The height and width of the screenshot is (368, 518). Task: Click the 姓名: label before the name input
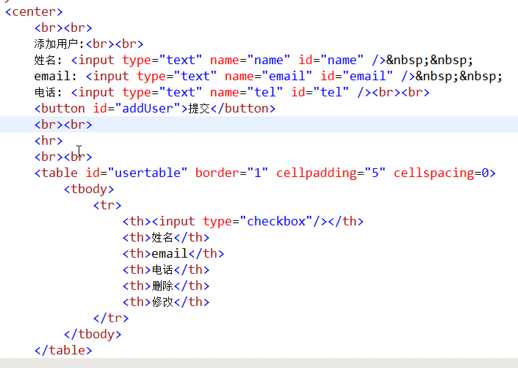[48, 60]
